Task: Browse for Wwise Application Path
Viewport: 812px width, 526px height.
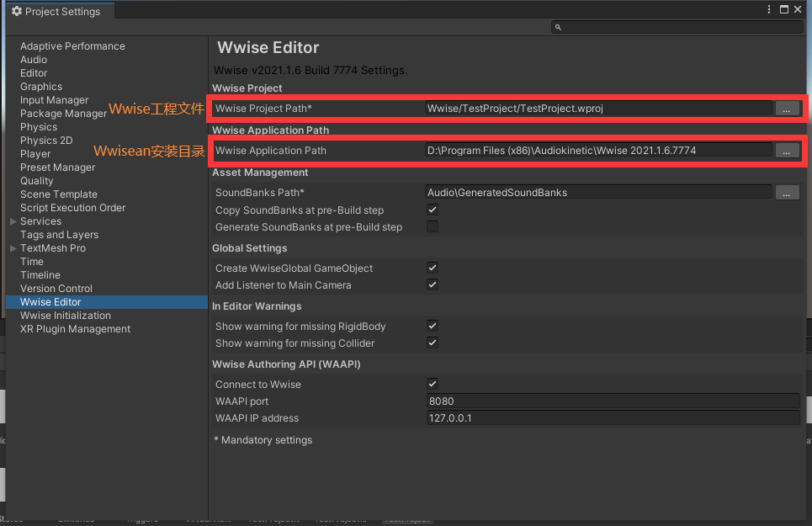Action: pyautogui.click(x=787, y=151)
